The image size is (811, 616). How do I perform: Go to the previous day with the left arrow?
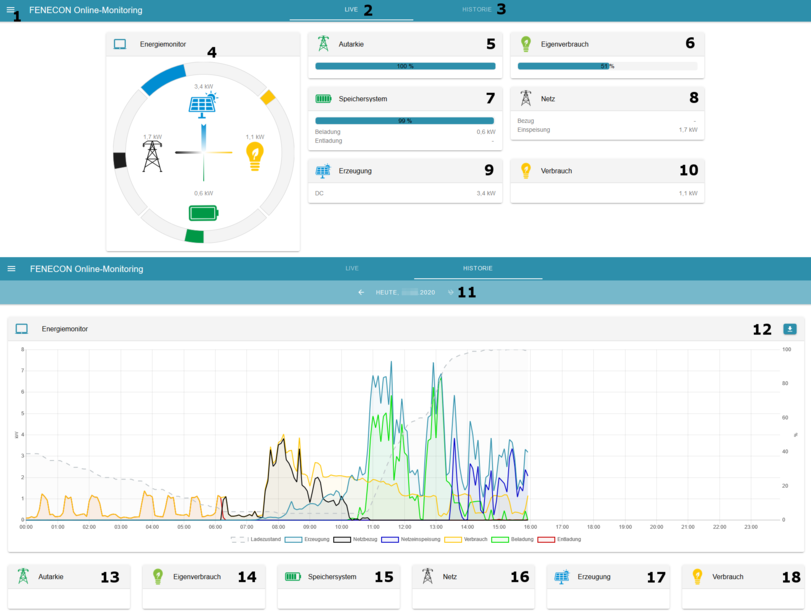pyautogui.click(x=361, y=292)
